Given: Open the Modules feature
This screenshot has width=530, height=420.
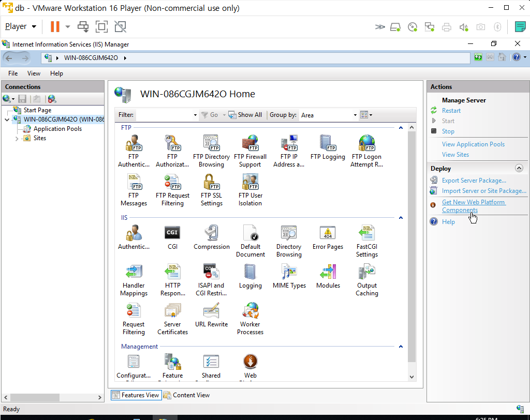Looking at the screenshot, I should click(x=328, y=276).
